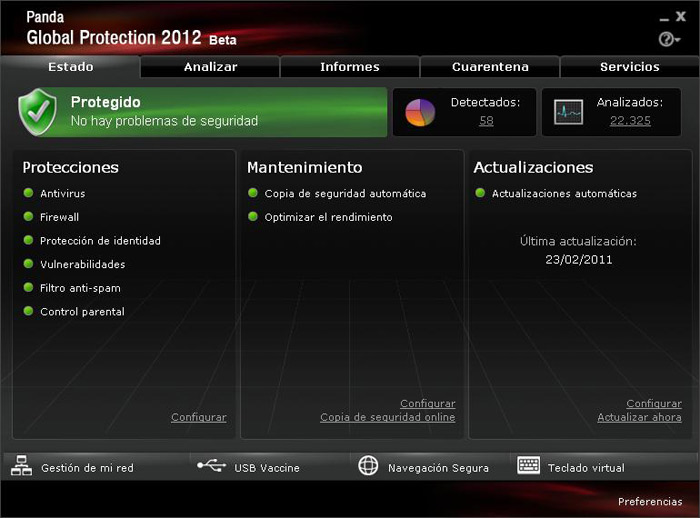700x518 pixels.
Task: Go to the Servicios tab
Action: 629,67
